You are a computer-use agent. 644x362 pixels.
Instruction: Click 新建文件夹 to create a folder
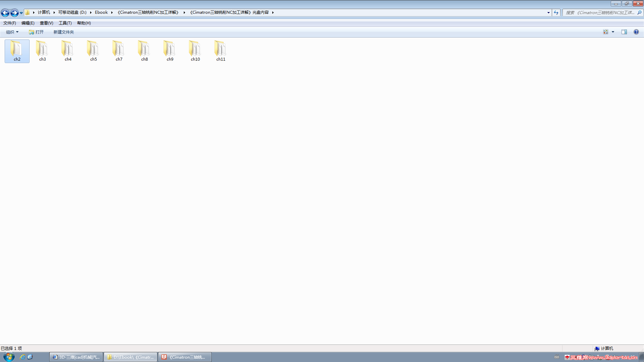(64, 32)
